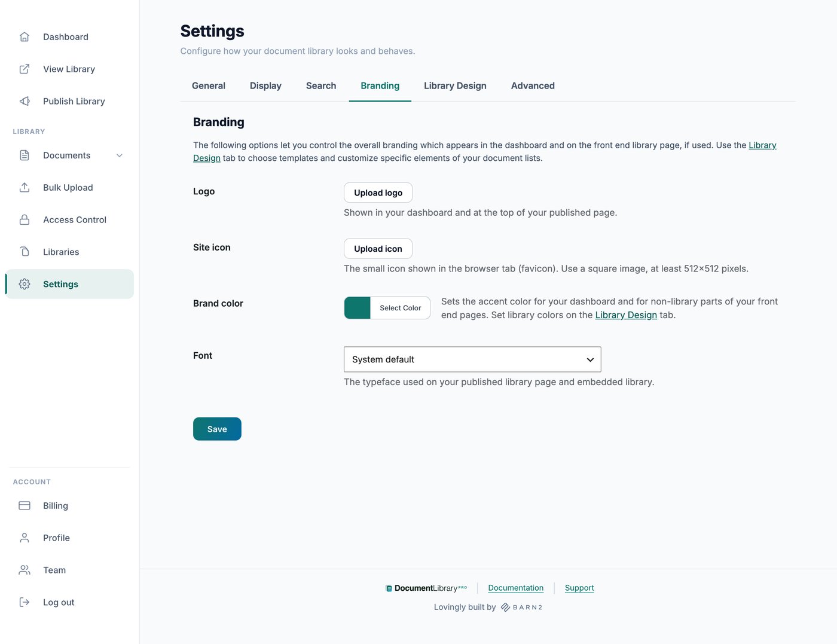This screenshot has width=837, height=644.
Task: Open Team page from sidebar
Action: point(69,570)
